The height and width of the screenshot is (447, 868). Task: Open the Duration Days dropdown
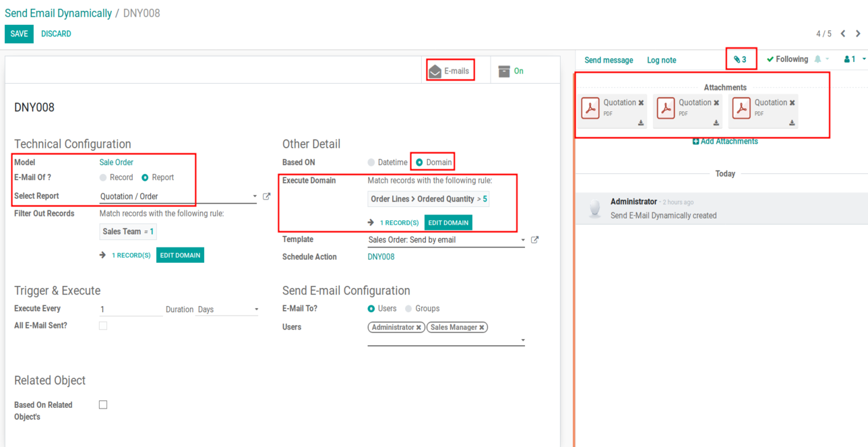[256, 310]
